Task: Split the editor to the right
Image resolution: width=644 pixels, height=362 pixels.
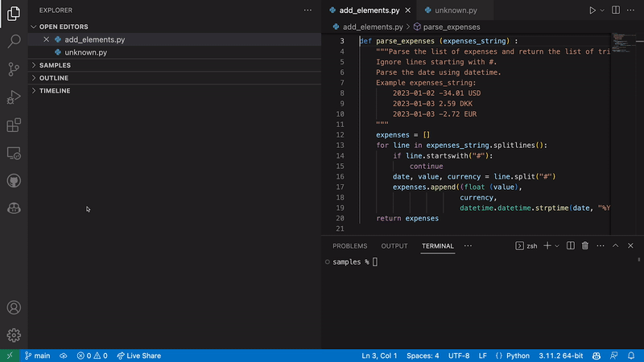Action: tap(617, 10)
